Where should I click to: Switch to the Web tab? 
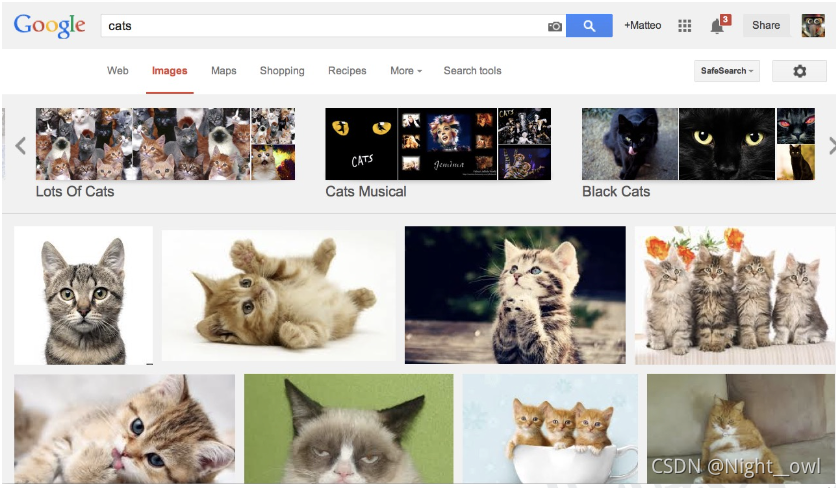(x=117, y=70)
